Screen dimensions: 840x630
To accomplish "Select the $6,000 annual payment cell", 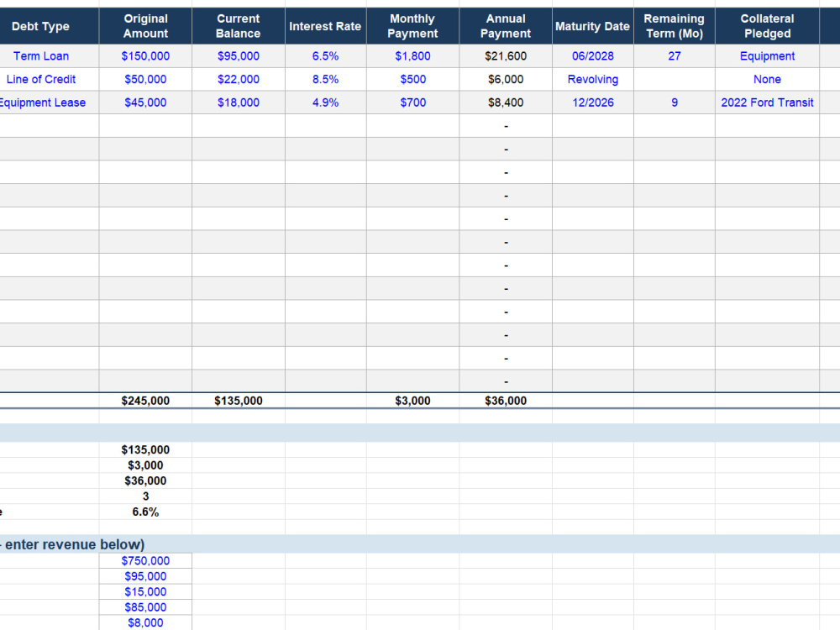I will (506, 79).
